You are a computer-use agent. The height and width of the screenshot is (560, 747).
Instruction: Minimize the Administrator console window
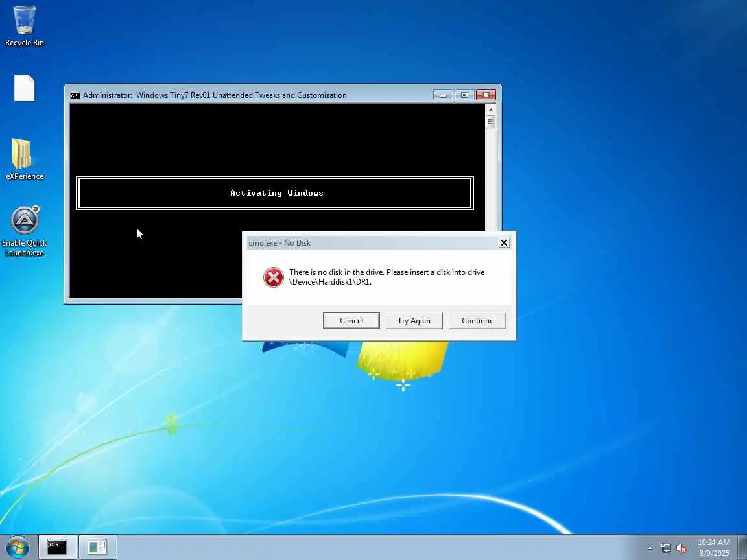click(443, 95)
